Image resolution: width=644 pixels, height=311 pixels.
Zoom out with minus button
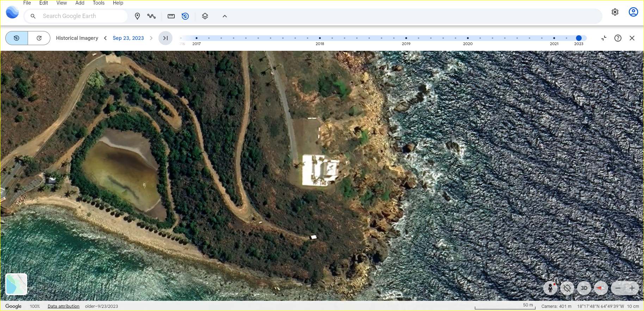(618, 288)
